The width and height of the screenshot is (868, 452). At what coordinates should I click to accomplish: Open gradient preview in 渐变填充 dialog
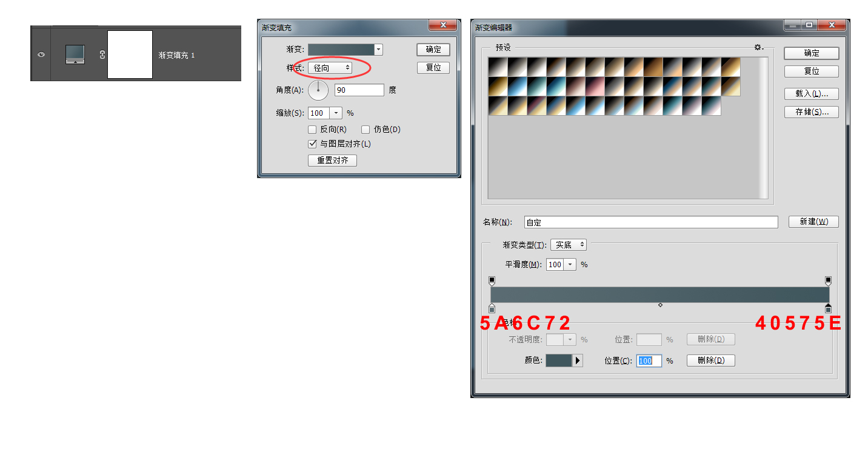[341, 50]
